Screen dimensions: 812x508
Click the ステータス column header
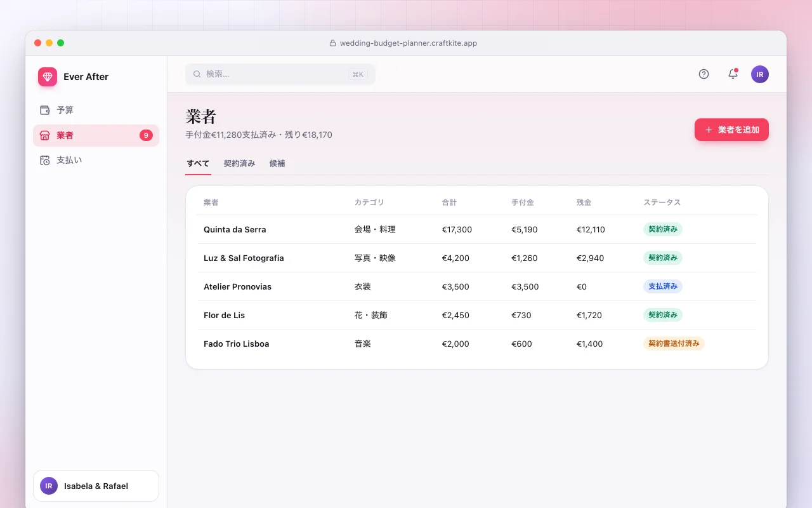coord(662,203)
